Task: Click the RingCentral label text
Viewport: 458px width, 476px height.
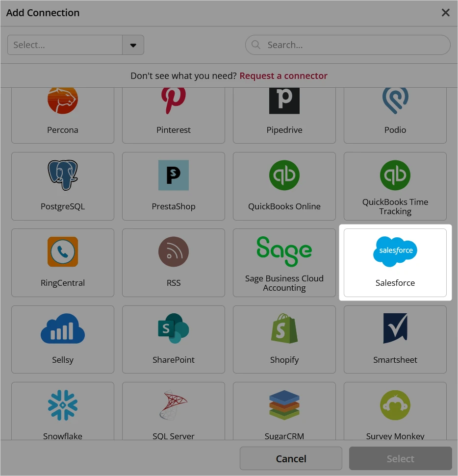Action: pyautogui.click(x=63, y=283)
